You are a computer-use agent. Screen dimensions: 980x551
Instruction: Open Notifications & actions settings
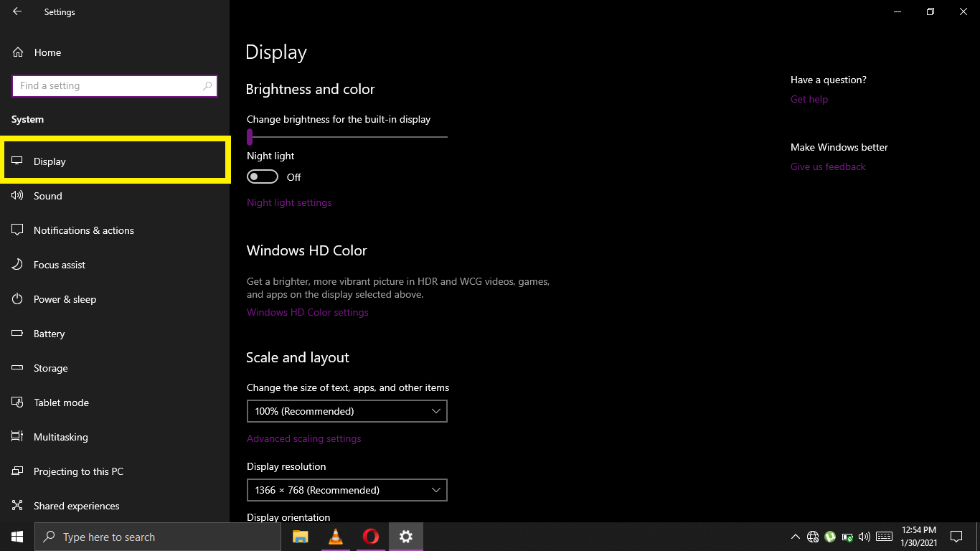[x=115, y=230]
